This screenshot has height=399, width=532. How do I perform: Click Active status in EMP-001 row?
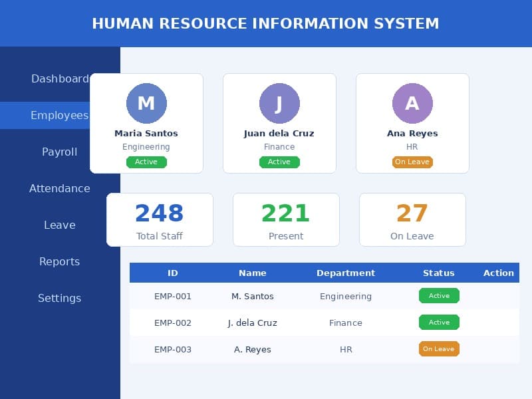click(x=439, y=295)
